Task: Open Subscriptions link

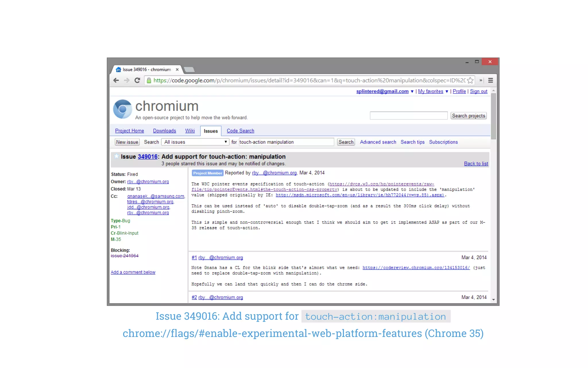Action: (x=443, y=142)
